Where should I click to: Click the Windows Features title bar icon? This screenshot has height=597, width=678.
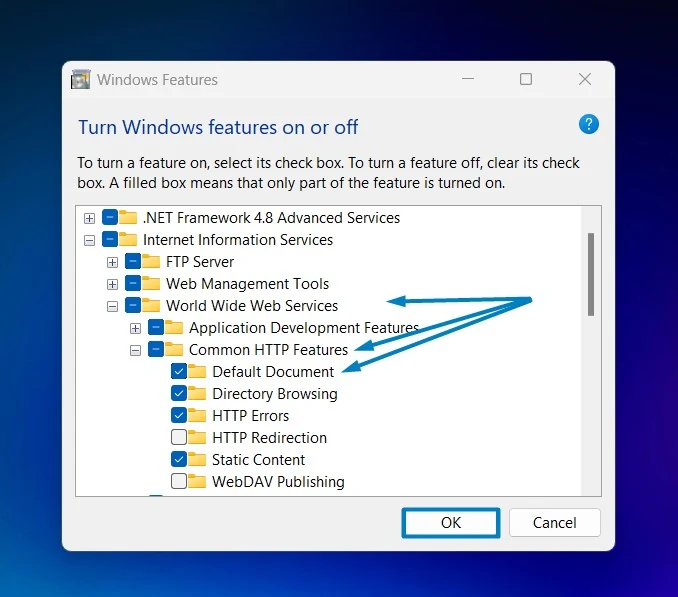click(x=80, y=79)
